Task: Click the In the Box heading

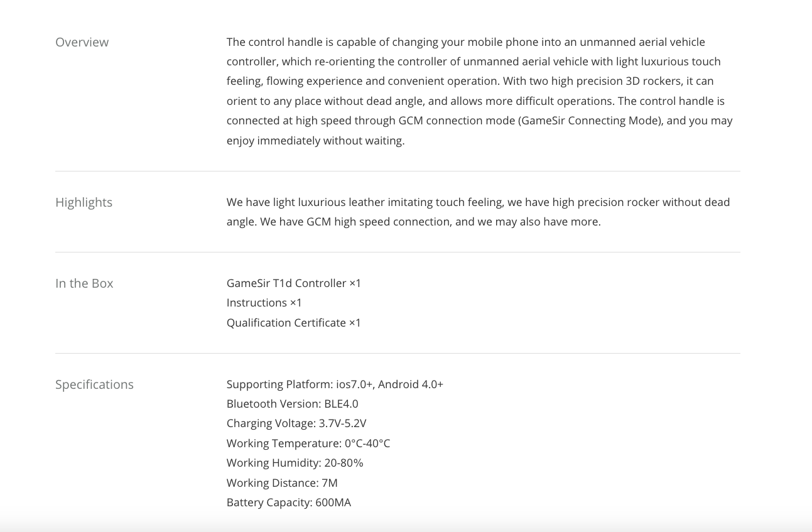Action: pyautogui.click(x=84, y=283)
